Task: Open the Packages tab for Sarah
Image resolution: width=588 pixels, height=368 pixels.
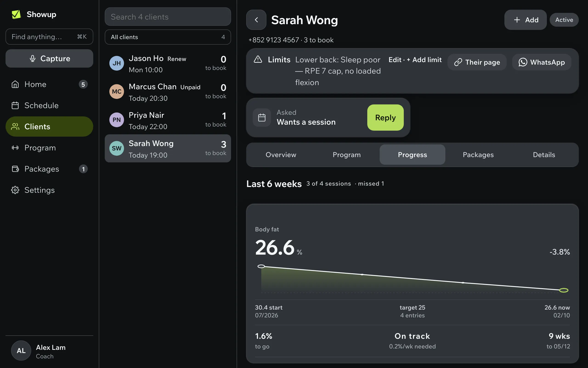Action: point(478,155)
